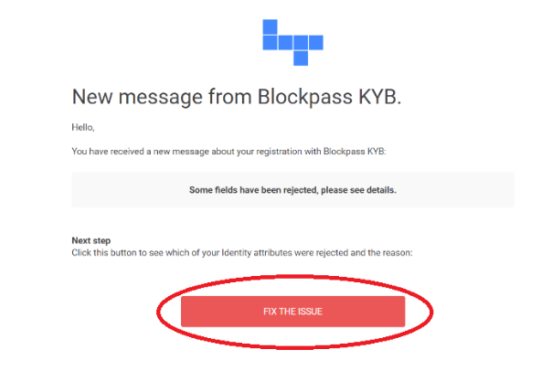Click the bottom square of the Blockpass logo
The height and width of the screenshot is (392, 552).
[301, 58]
